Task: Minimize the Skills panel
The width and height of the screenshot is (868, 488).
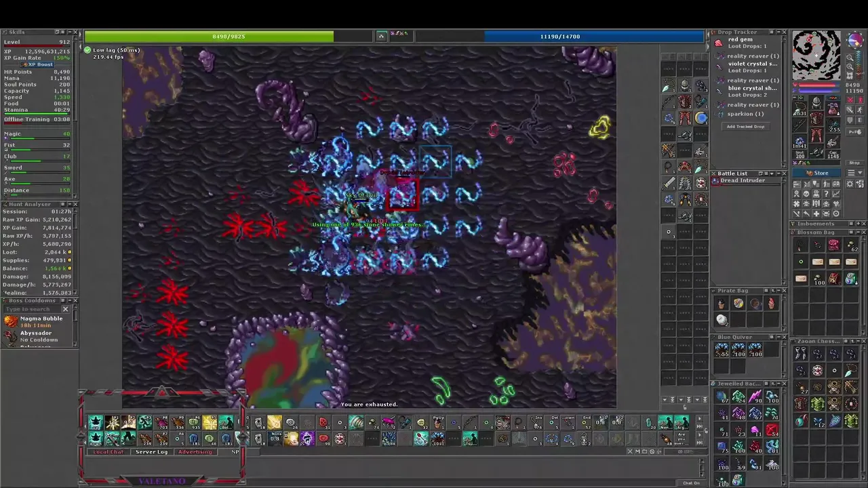Action: (x=70, y=32)
